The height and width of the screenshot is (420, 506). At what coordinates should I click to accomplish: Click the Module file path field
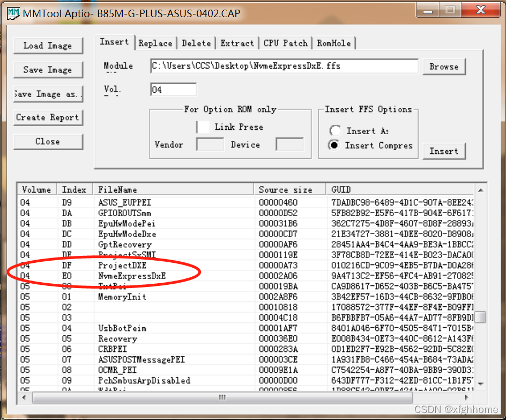point(284,66)
